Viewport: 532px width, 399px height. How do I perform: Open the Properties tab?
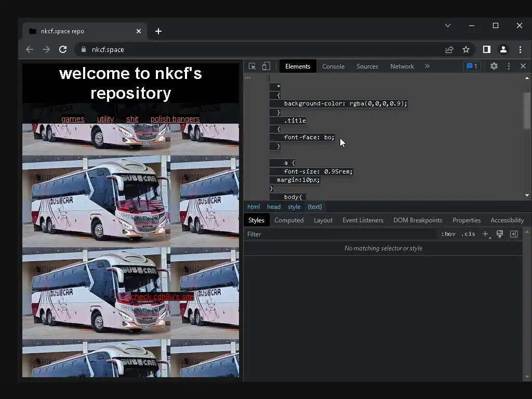pos(467,220)
